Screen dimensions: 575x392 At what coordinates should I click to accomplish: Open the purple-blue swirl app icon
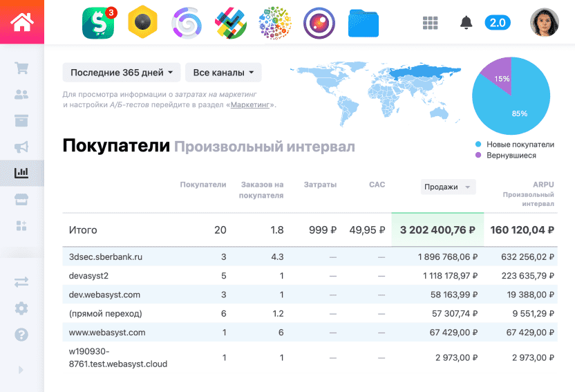[187, 23]
